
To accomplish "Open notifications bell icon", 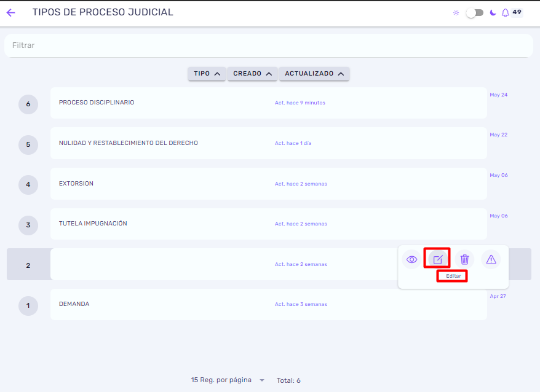I will 505,13.
